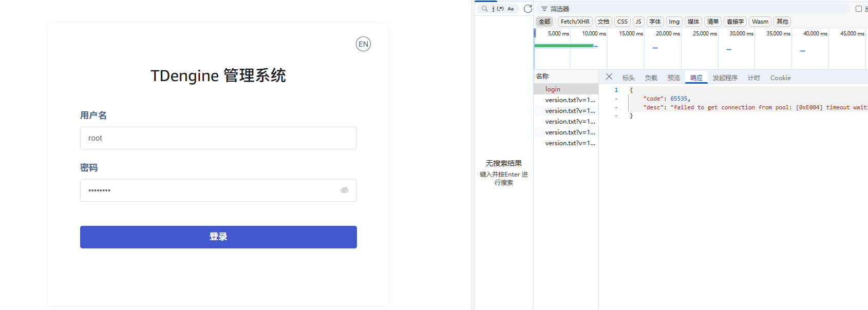868x310 pixels.
Task: Close the request details panel with X
Action: pyautogui.click(x=609, y=77)
